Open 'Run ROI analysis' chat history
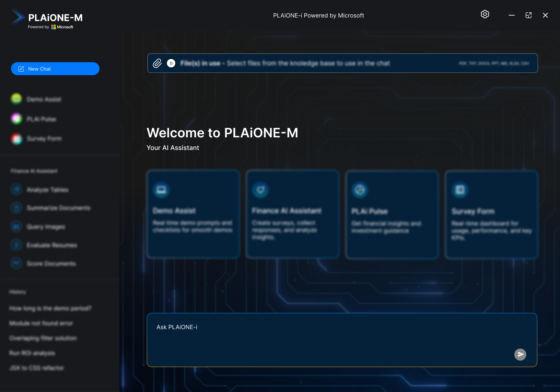The image size is (560, 392). (x=32, y=353)
